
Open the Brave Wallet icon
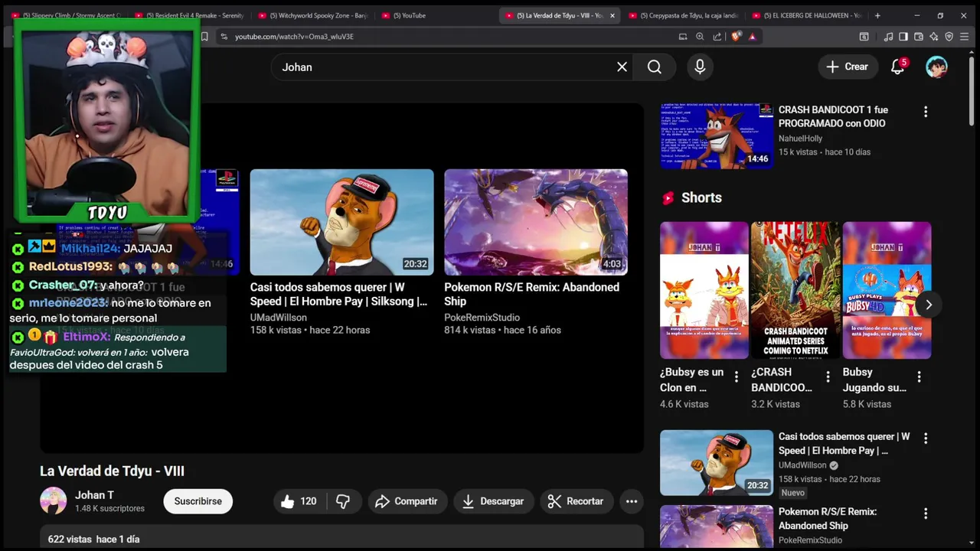click(919, 36)
